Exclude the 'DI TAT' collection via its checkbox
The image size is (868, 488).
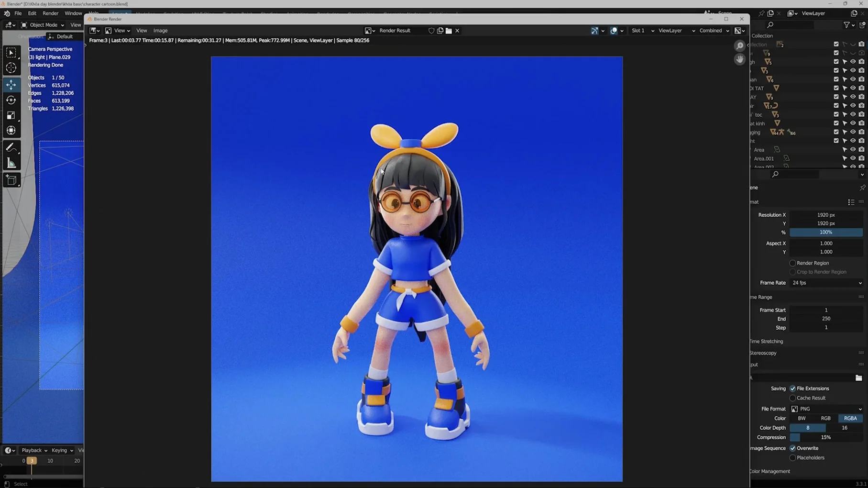pos(836,88)
